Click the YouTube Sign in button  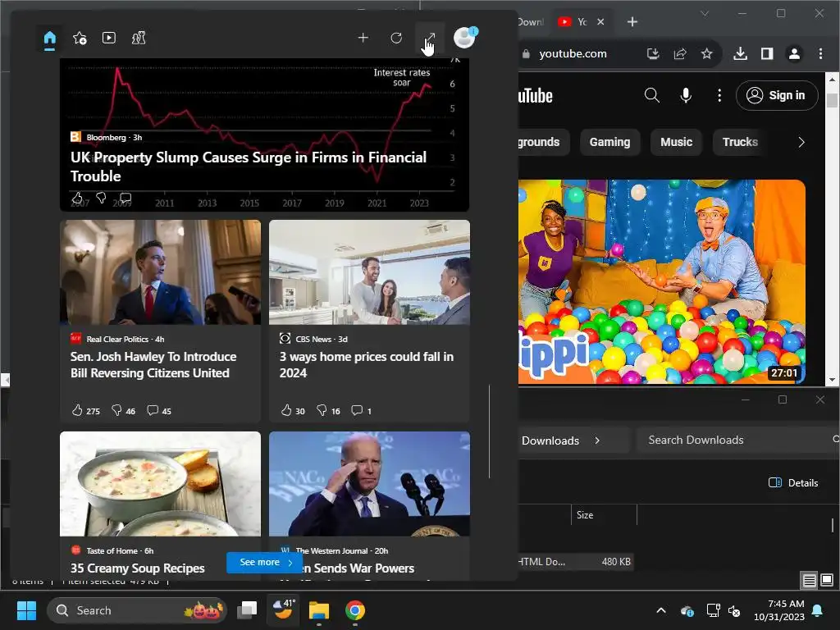pyautogui.click(x=777, y=95)
